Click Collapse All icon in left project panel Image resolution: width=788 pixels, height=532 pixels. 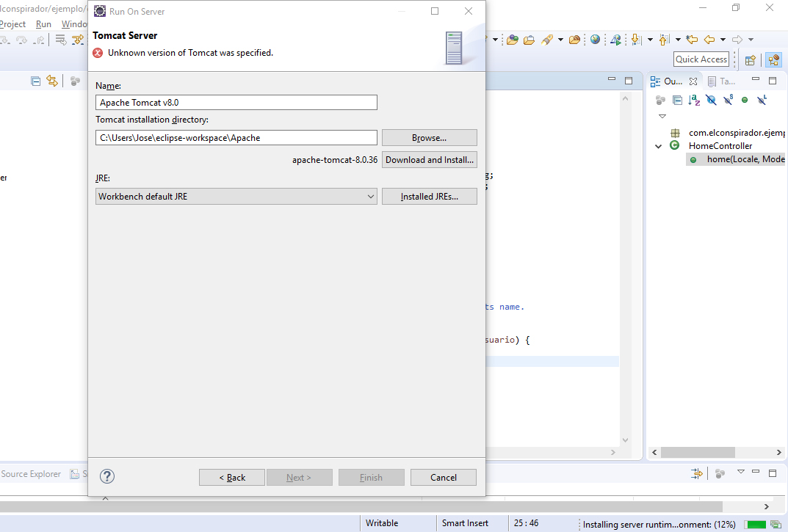[36, 81]
